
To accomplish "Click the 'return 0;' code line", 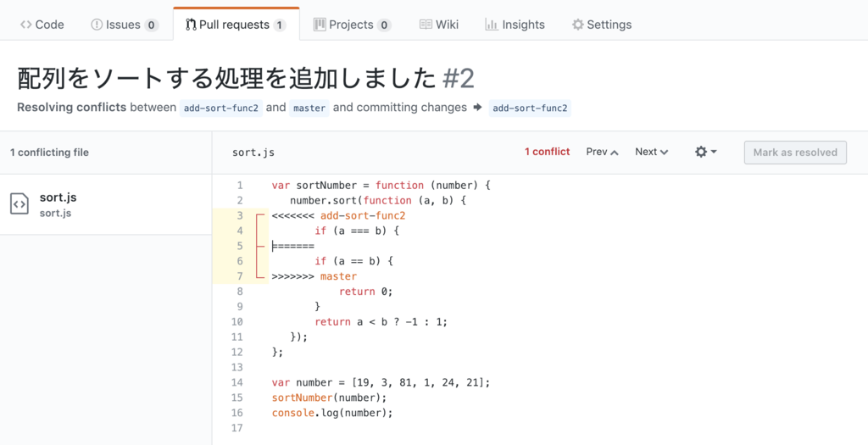I will [x=365, y=291].
